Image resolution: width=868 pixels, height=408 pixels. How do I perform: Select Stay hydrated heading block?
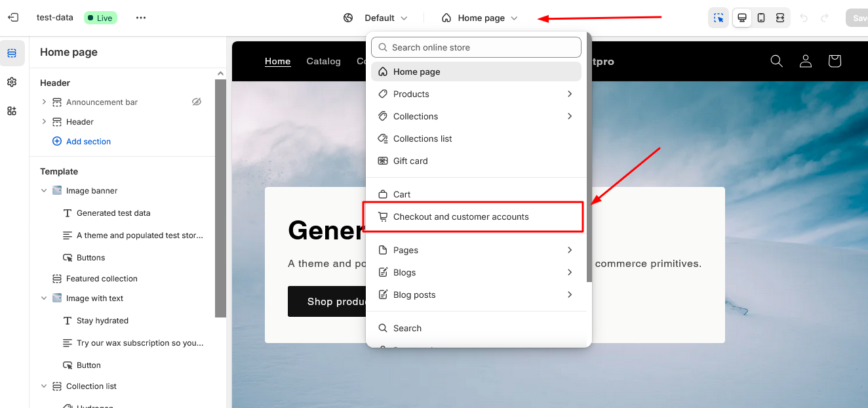[102, 321]
